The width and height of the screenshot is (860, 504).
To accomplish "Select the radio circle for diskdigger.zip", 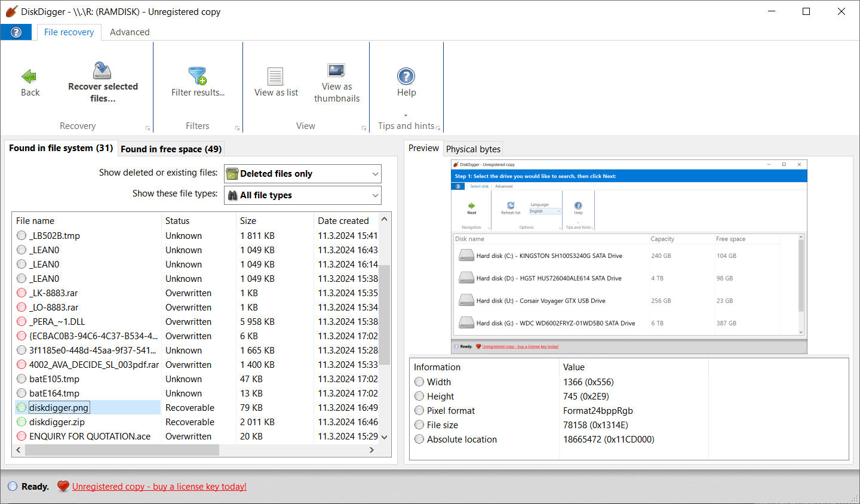I will (21, 422).
